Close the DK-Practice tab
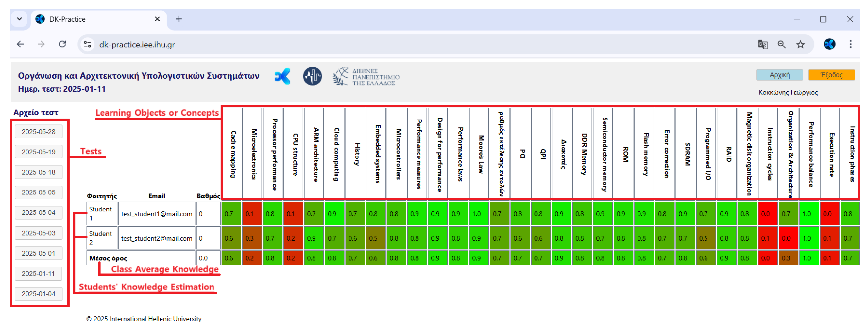 click(x=157, y=19)
